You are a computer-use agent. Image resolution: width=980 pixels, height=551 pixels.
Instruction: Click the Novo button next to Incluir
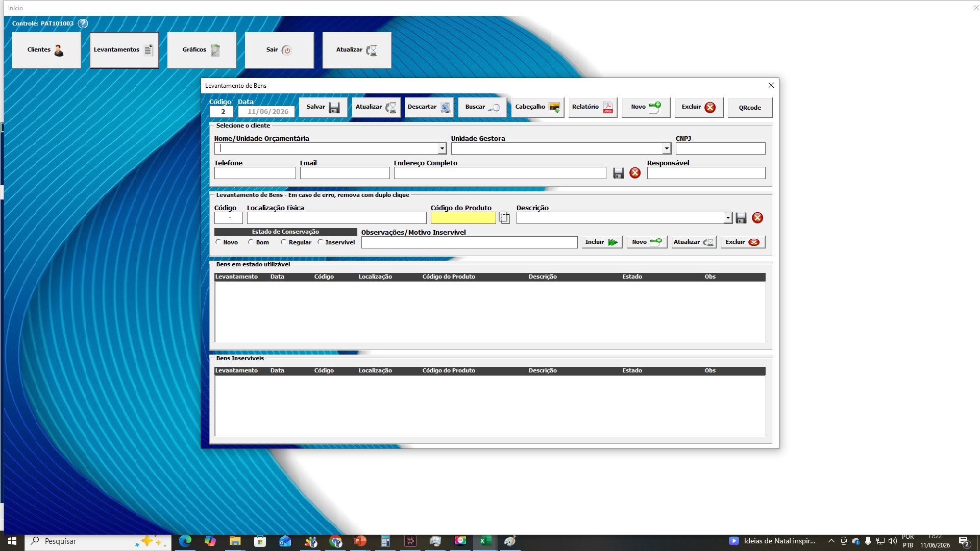pos(647,242)
